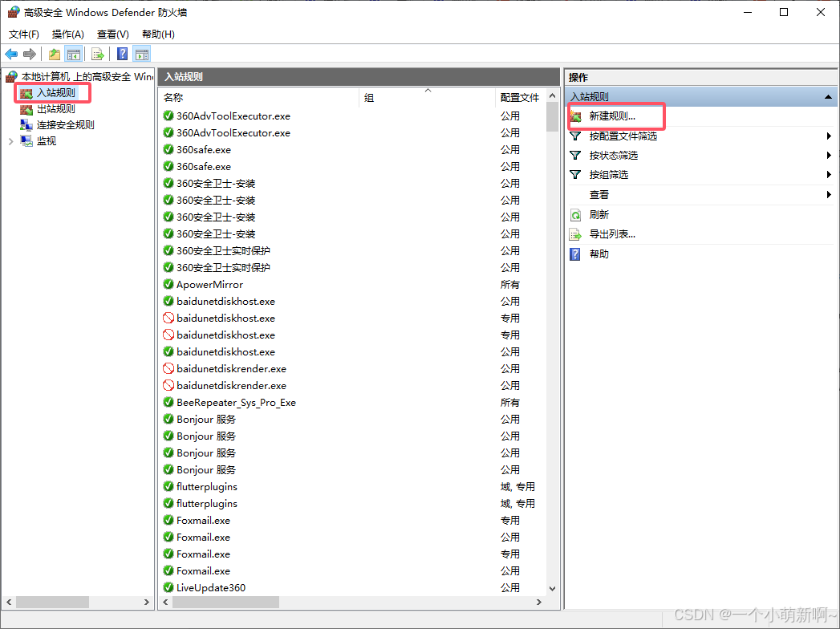
Task: Open 按配置文件筛选 submenu arrow
Action: pos(829,136)
